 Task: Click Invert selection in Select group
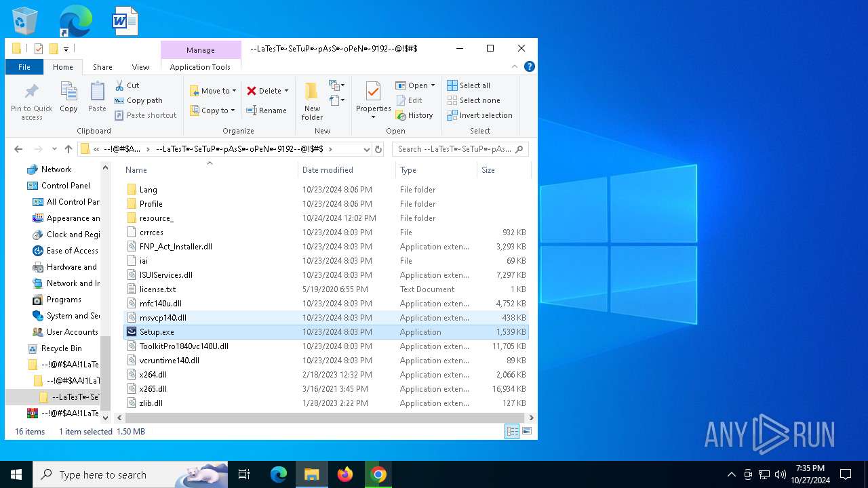[479, 115]
